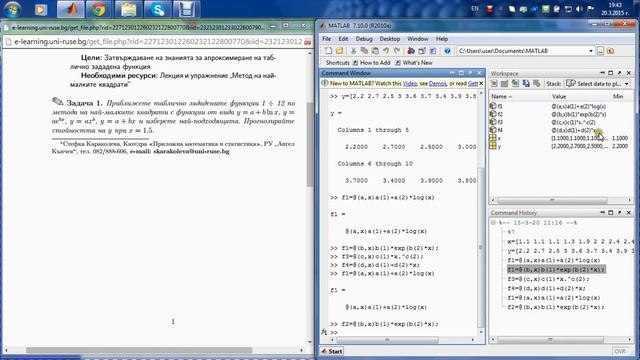Click the New M-File toolbar icon
Screen dimensions: 640x360
pyautogui.click(x=329, y=51)
